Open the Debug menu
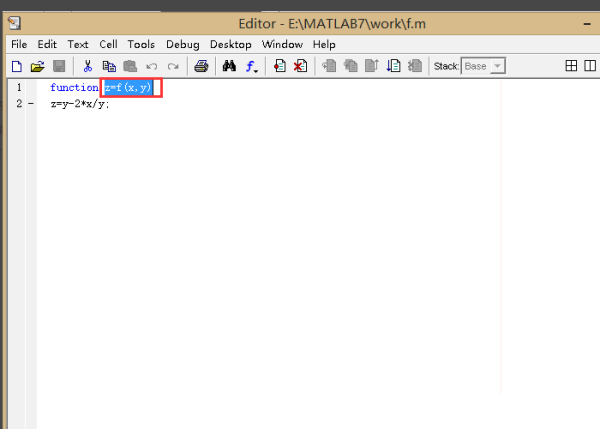Screen dimensions: 600x429 (x=183, y=45)
